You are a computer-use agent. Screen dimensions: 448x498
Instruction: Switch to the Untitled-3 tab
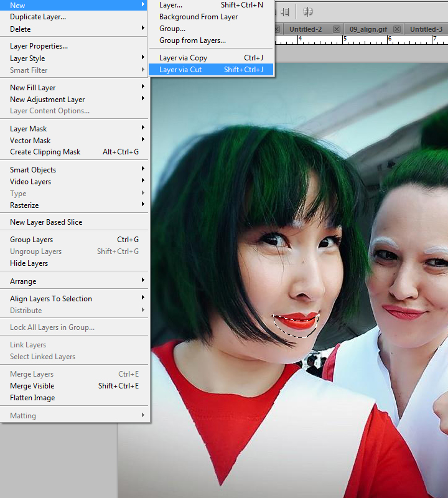(x=426, y=29)
